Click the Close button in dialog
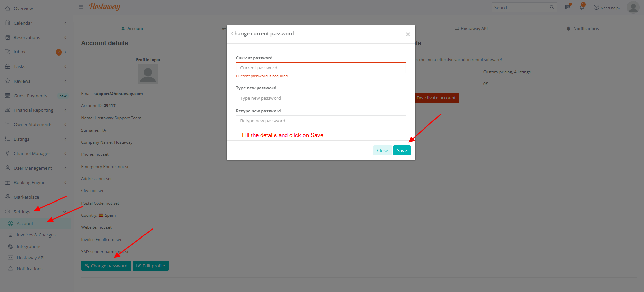The width and height of the screenshot is (644, 292). point(382,150)
